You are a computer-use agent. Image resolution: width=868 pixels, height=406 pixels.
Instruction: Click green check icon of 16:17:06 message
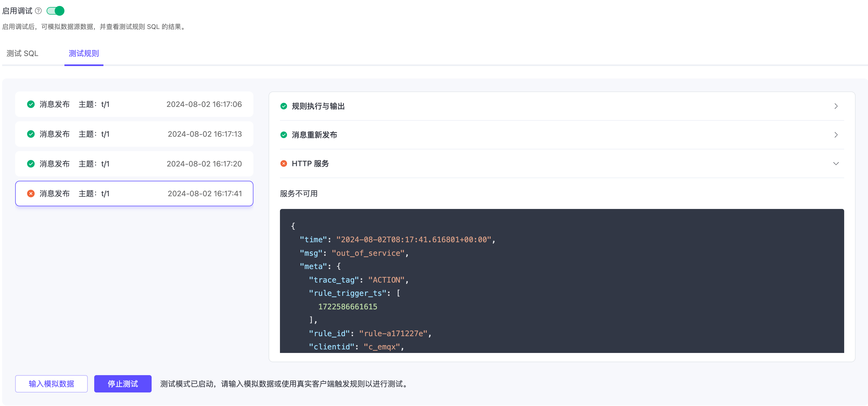point(31,104)
